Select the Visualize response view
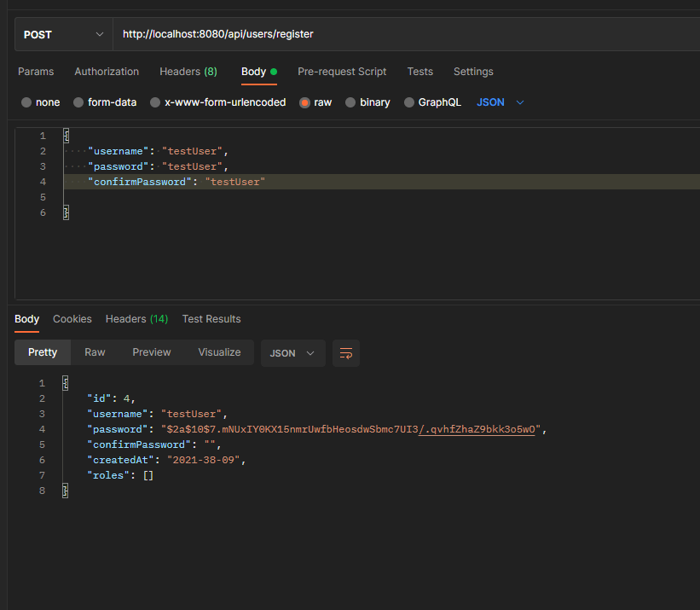 [219, 352]
